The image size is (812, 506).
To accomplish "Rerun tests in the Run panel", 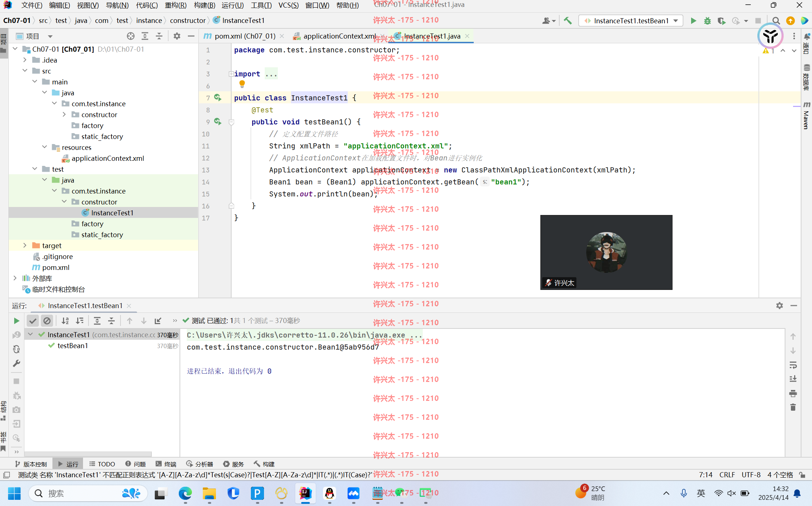I will (x=16, y=321).
